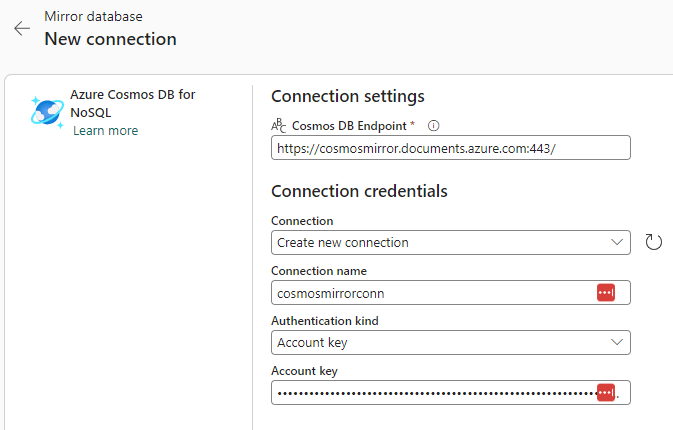Click the info icon beside Cosmos DB Endpoint
Screen dimensions: 673x430
point(434,126)
